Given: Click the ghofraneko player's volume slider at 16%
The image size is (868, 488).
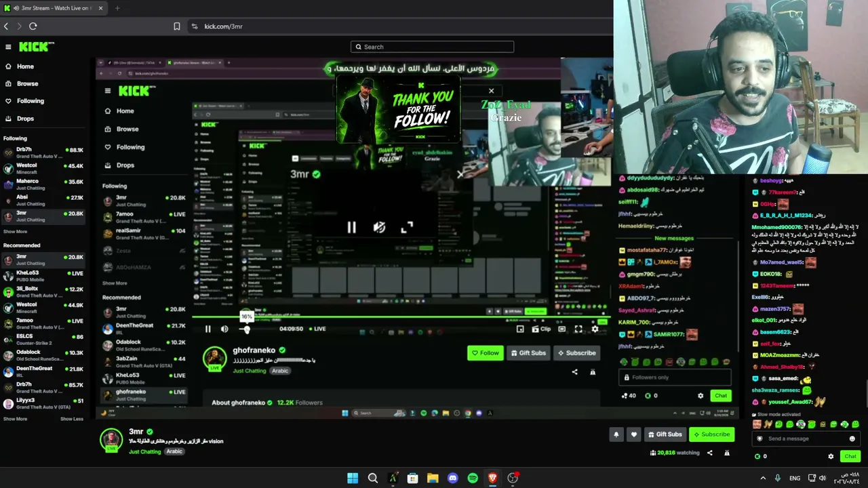Looking at the screenshot, I should (246, 329).
